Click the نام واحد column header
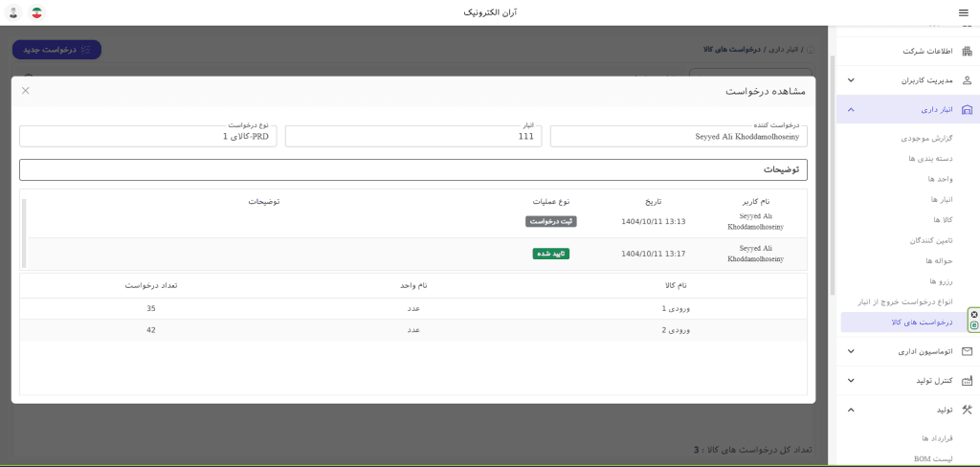The image size is (980, 467). (413, 285)
